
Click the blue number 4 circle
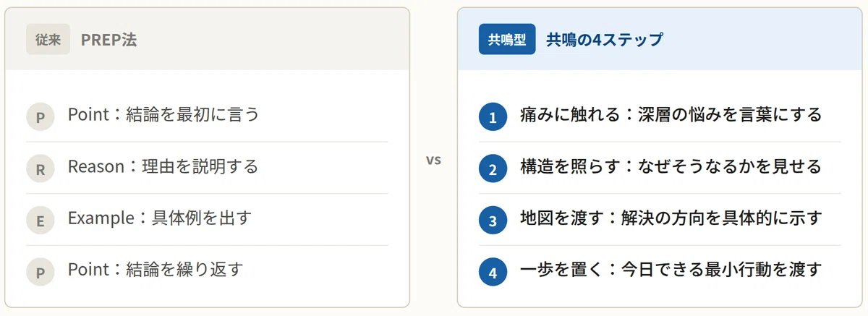pyautogui.click(x=493, y=273)
